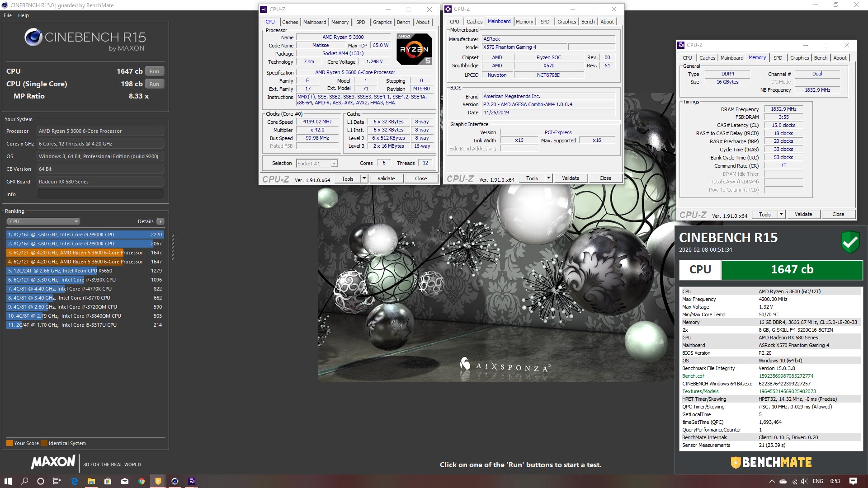
Task: Click CPU-Z icon in Mainboard window title
Action: (448, 9)
